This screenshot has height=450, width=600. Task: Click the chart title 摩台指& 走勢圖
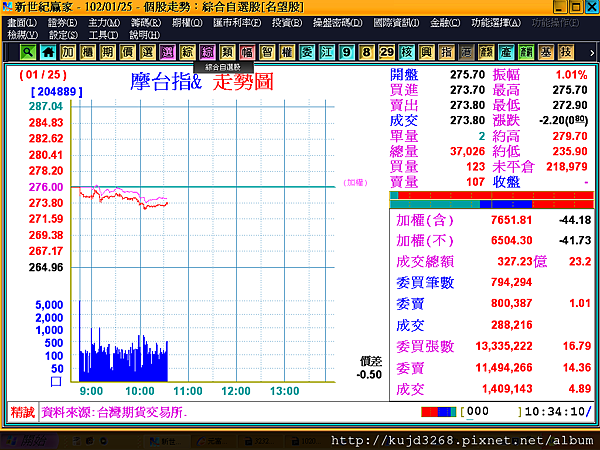pos(202,82)
